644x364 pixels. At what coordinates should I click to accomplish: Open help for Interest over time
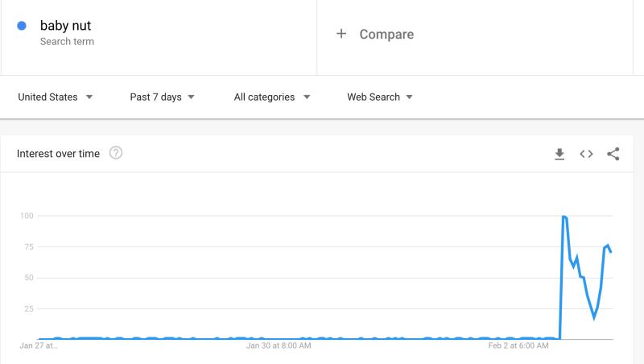pos(116,153)
